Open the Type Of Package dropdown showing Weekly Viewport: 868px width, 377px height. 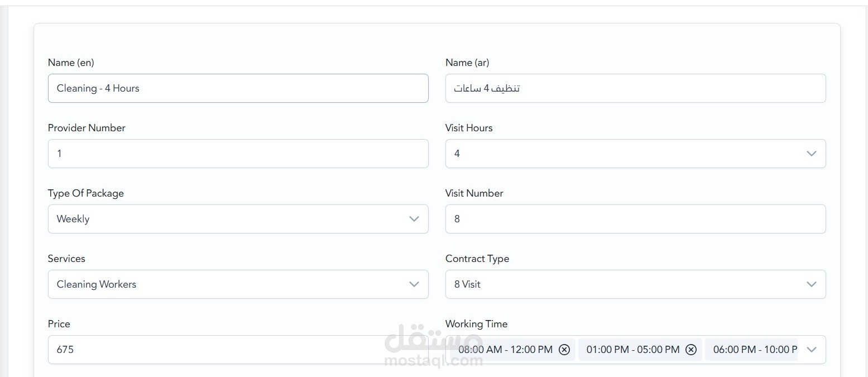click(238, 219)
